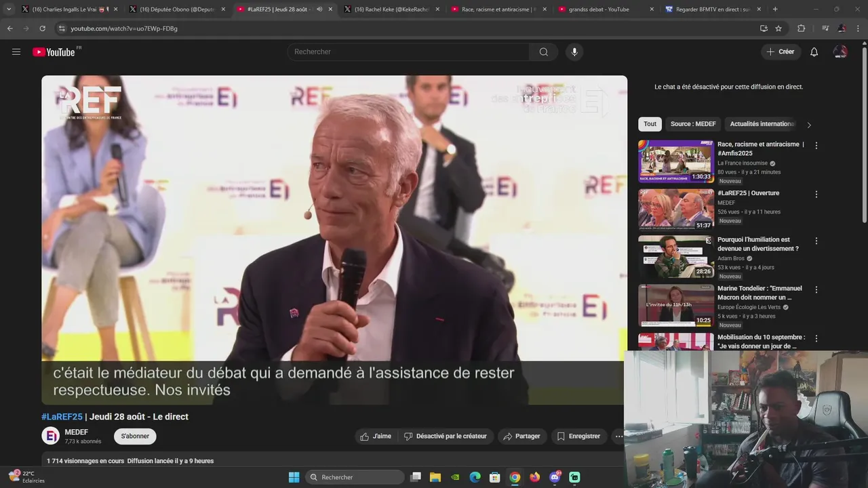Open #LaREF25 Ouverture video thumbnail
Screen dimensions: 868x488
pos(675,209)
